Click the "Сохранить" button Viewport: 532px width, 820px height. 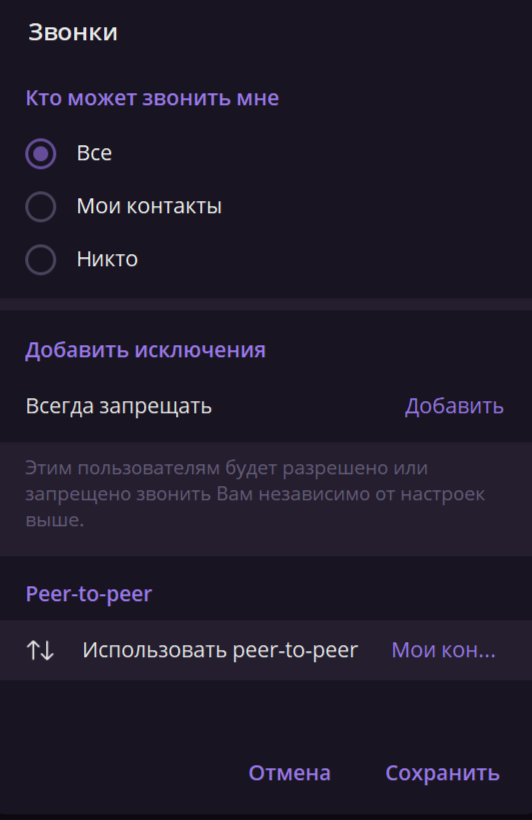tap(443, 773)
